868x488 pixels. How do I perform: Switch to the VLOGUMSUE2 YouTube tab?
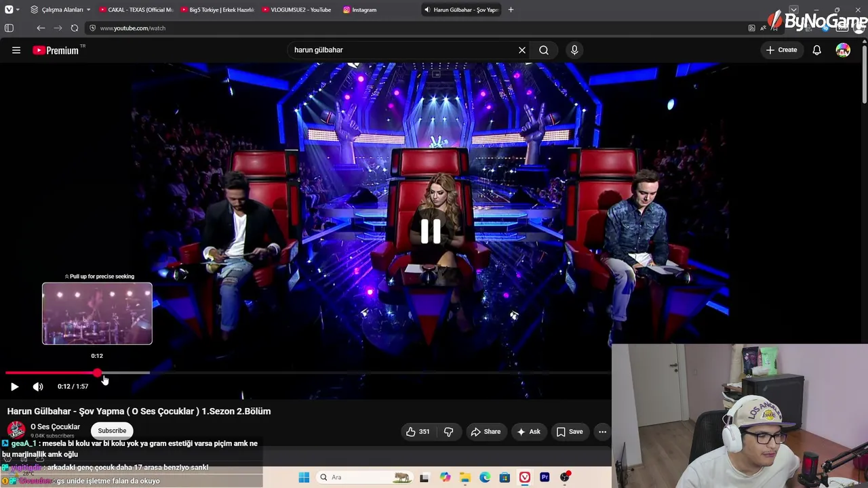(x=298, y=9)
